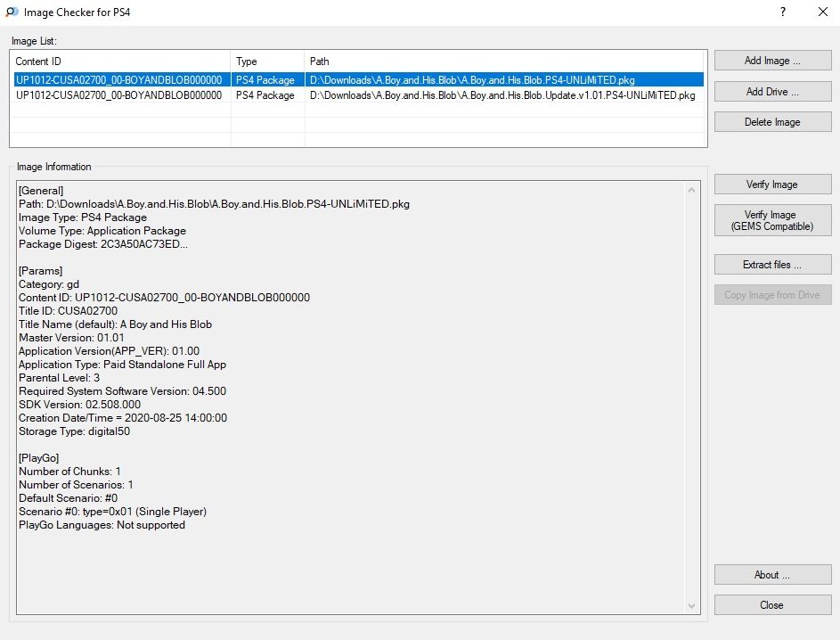This screenshot has width=840, height=640.
Task: Click the SDK Version: 02.508.000 line
Action: click(80, 405)
